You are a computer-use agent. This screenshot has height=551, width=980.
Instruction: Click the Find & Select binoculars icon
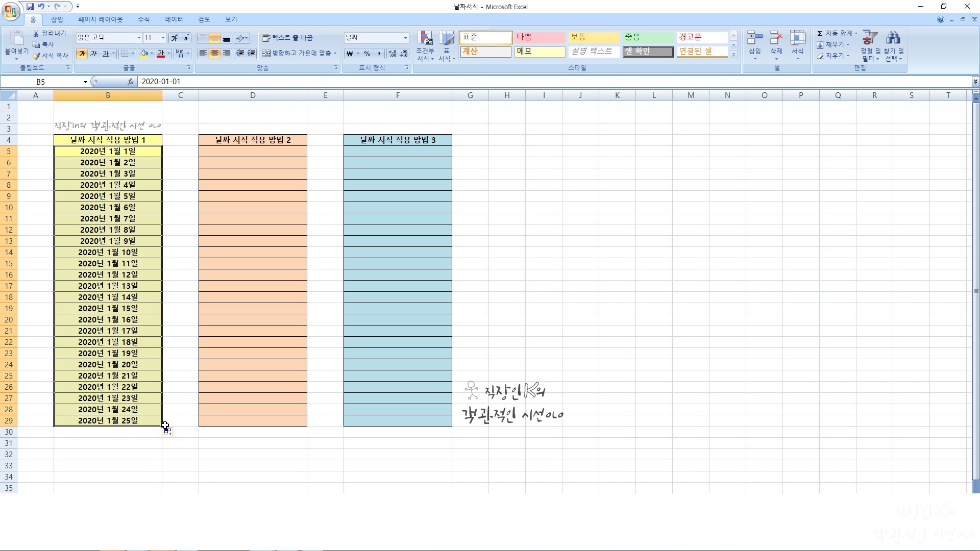(893, 38)
